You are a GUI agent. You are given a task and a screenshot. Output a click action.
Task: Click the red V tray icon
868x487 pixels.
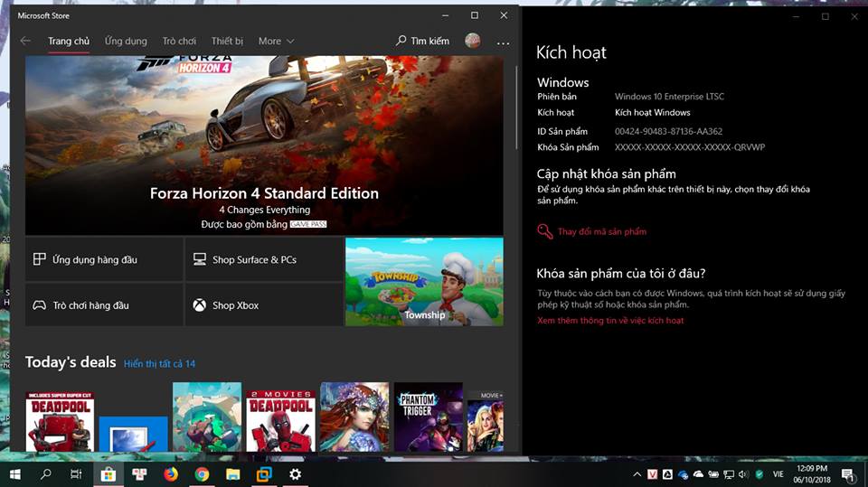pyautogui.click(x=653, y=474)
